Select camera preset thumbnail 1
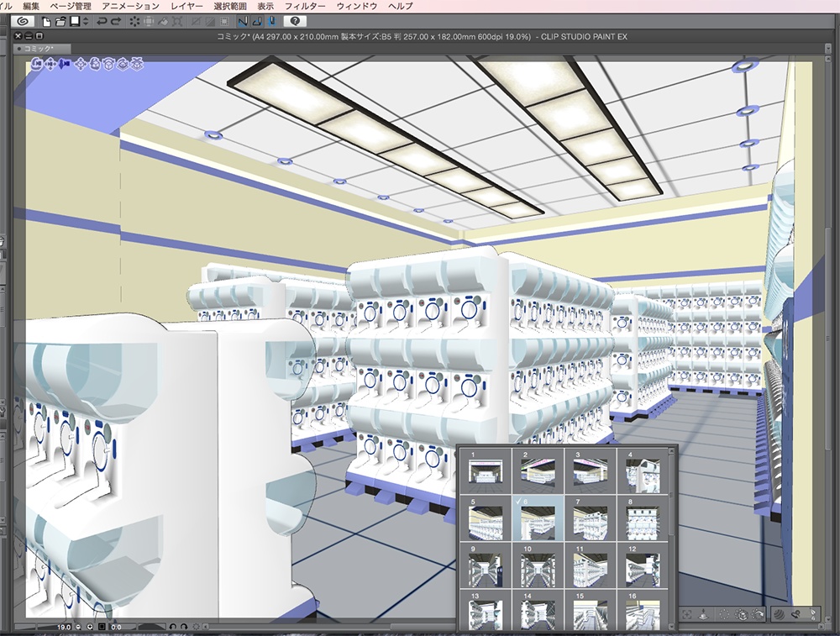 coord(486,471)
